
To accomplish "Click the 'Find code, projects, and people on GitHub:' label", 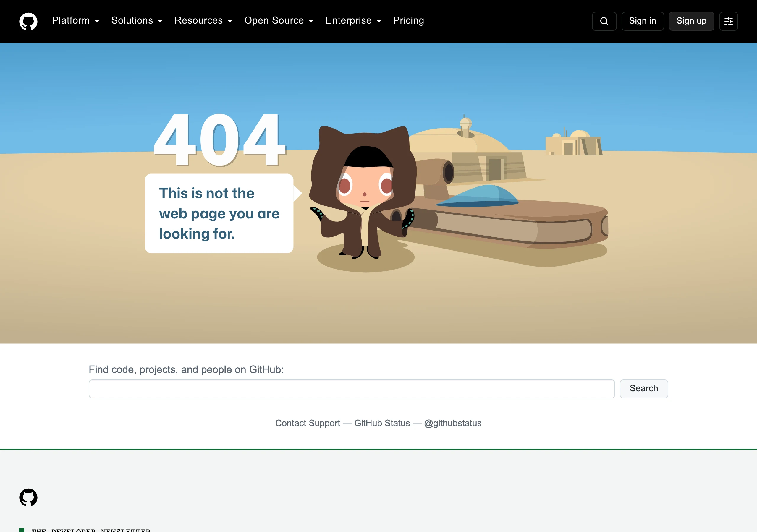I will coord(186,369).
